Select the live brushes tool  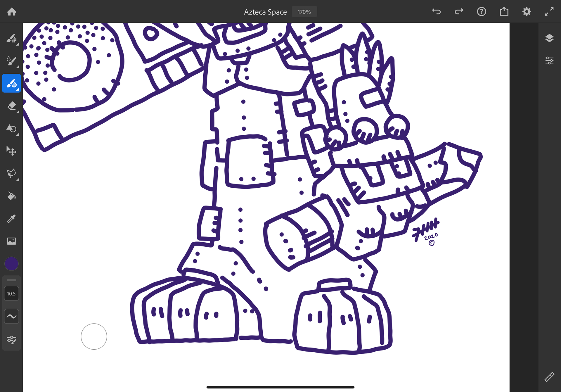(11, 61)
